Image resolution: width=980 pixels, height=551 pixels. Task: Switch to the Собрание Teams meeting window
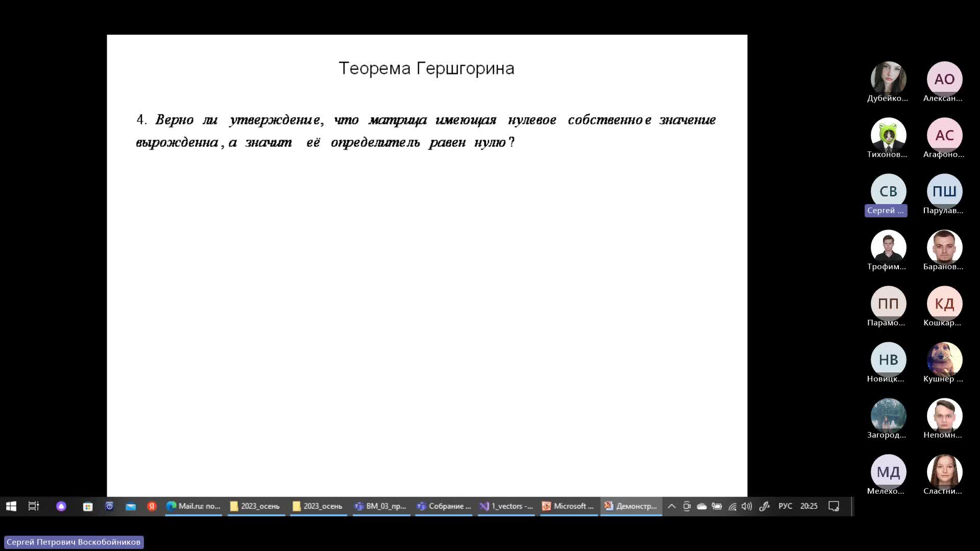point(444,506)
